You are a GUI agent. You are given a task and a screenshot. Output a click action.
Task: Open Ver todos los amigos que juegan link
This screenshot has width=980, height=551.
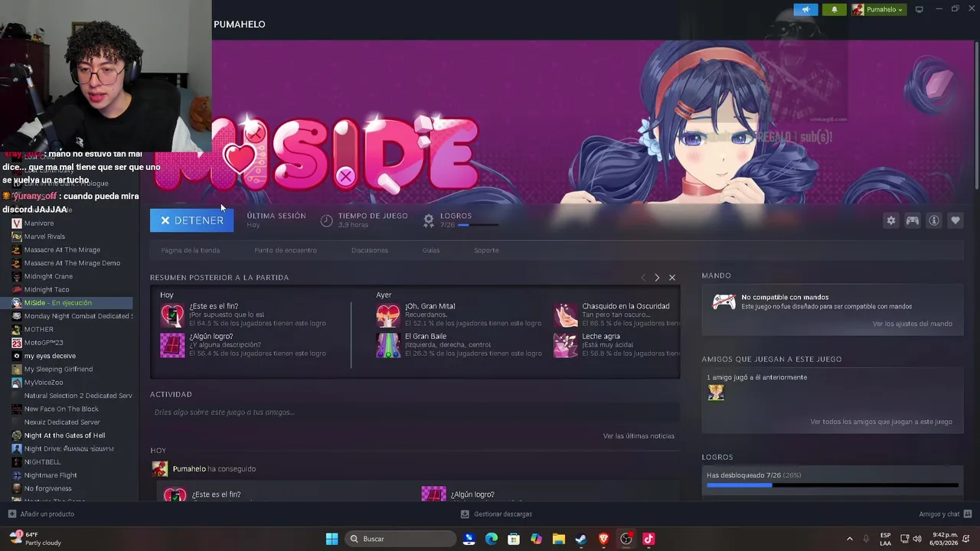coord(881,422)
